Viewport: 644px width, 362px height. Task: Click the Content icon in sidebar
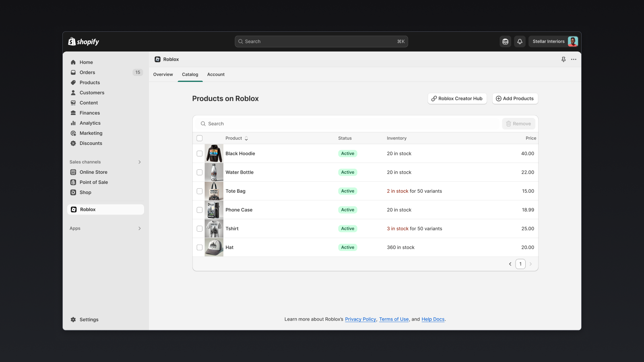(x=73, y=103)
